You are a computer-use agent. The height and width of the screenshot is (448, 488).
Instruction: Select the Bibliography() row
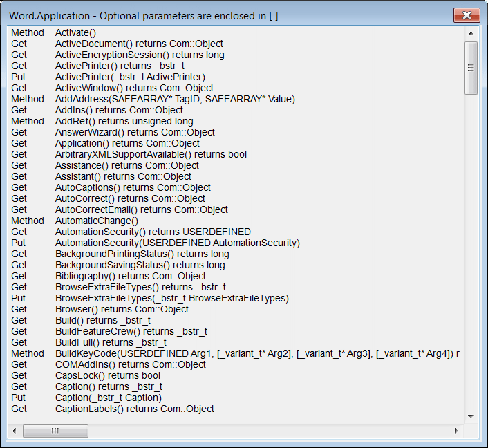pyautogui.click(x=236, y=276)
